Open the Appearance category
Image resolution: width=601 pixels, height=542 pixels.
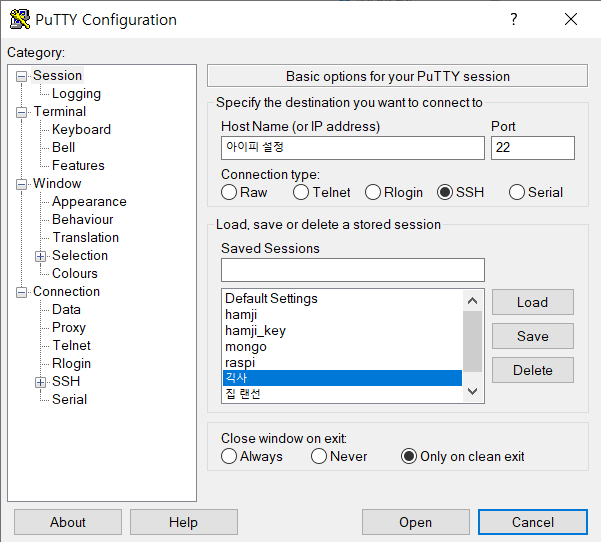(89, 202)
